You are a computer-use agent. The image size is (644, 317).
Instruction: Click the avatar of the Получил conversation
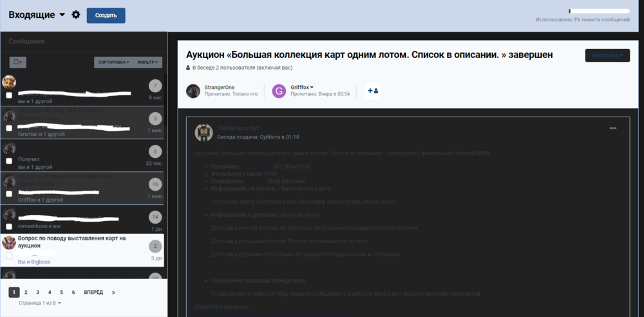pyautogui.click(x=9, y=148)
